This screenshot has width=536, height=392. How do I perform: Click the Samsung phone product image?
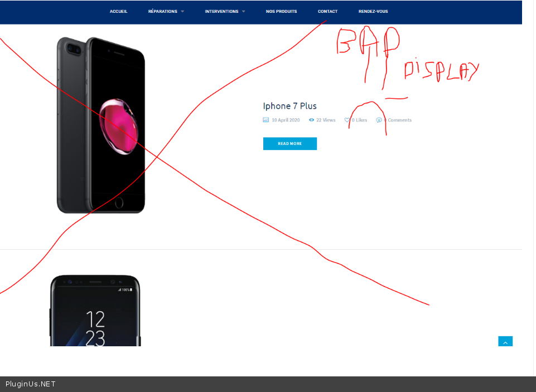point(95,311)
